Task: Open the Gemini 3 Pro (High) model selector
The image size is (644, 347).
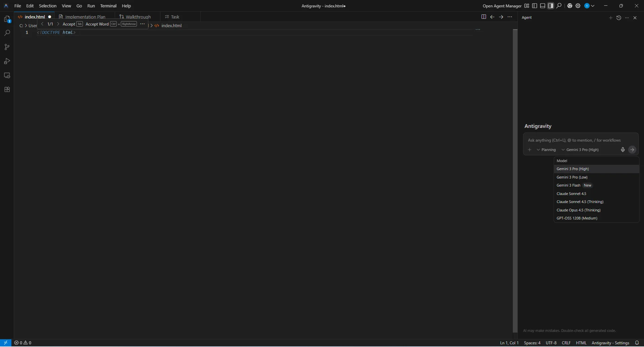Action: coord(580,150)
